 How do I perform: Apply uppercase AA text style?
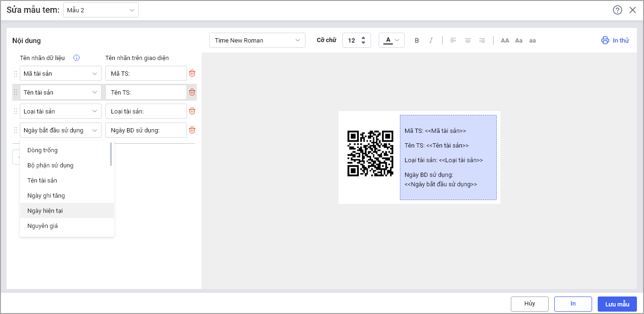(505, 41)
